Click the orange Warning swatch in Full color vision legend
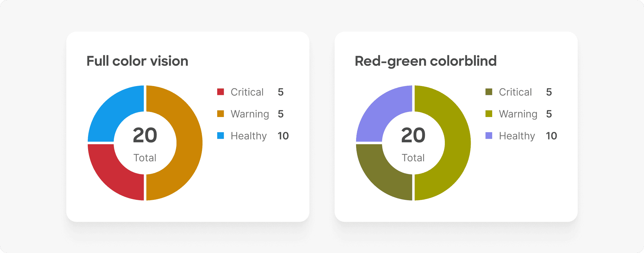Image resolution: width=644 pixels, height=253 pixels. (221, 114)
